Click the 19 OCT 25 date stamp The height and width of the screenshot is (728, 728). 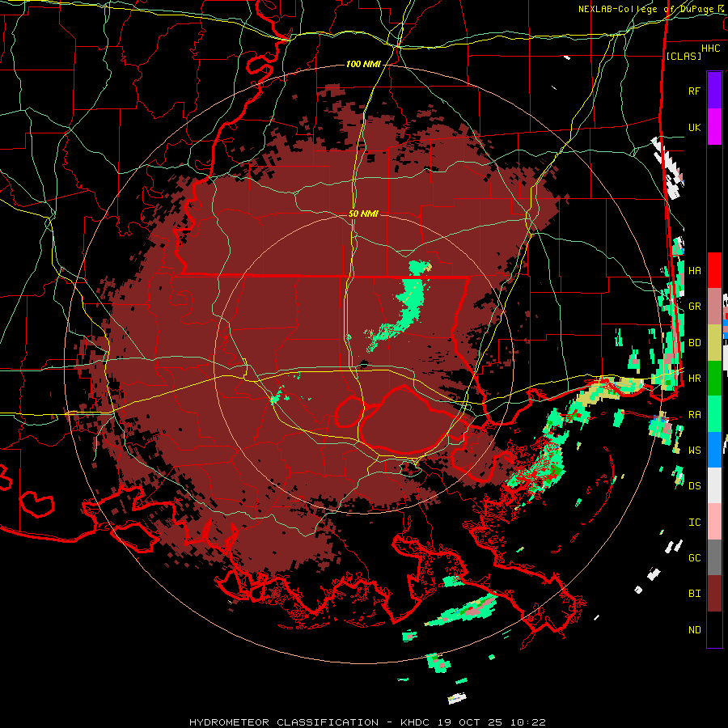pyautogui.click(x=472, y=722)
